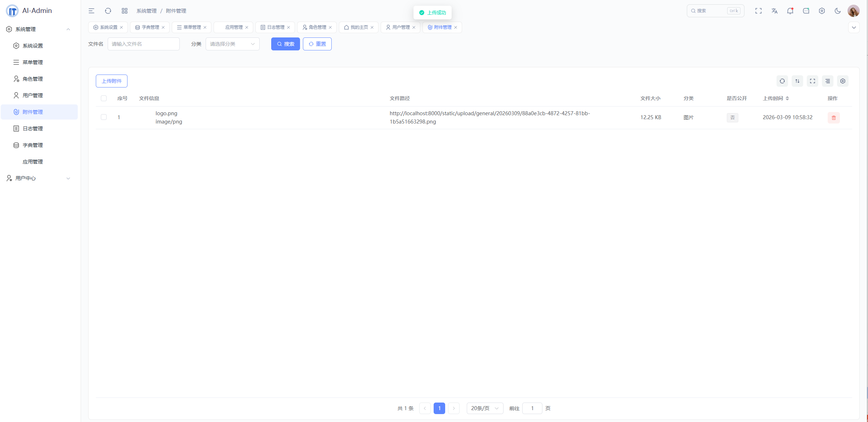
Task: Toggle fullscreen from the top header
Action: tap(759, 11)
